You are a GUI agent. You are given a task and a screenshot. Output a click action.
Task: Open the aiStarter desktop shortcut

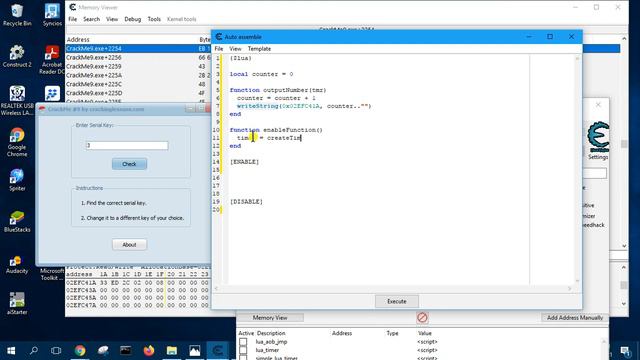[x=17, y=304]
